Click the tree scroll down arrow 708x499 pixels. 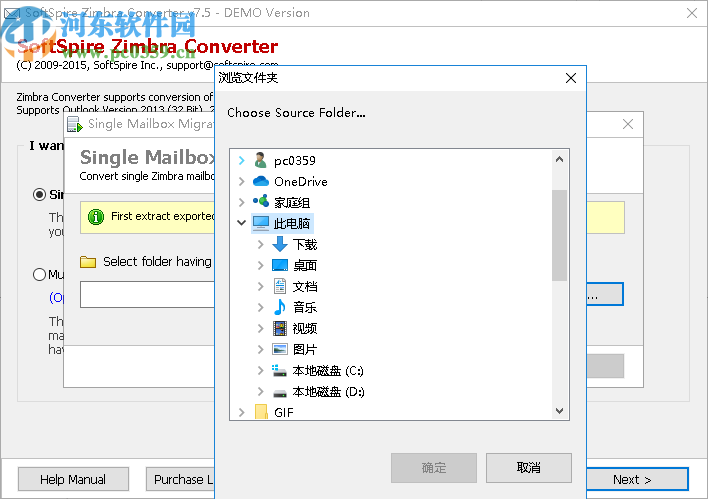[x=559, y=410]
